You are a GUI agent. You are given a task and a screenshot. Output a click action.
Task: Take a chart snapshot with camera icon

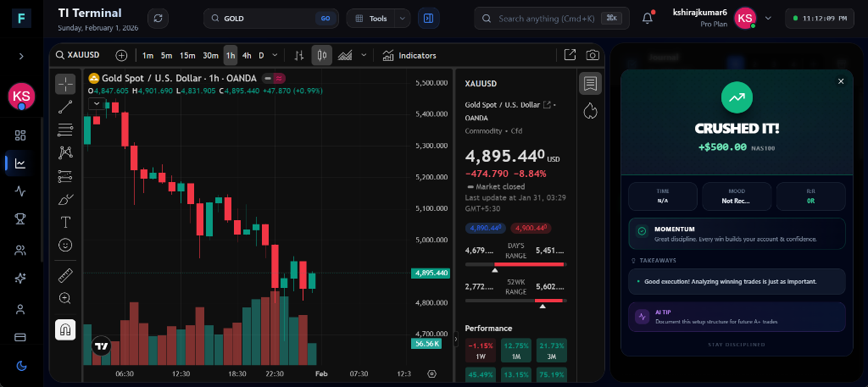point(593,55)
